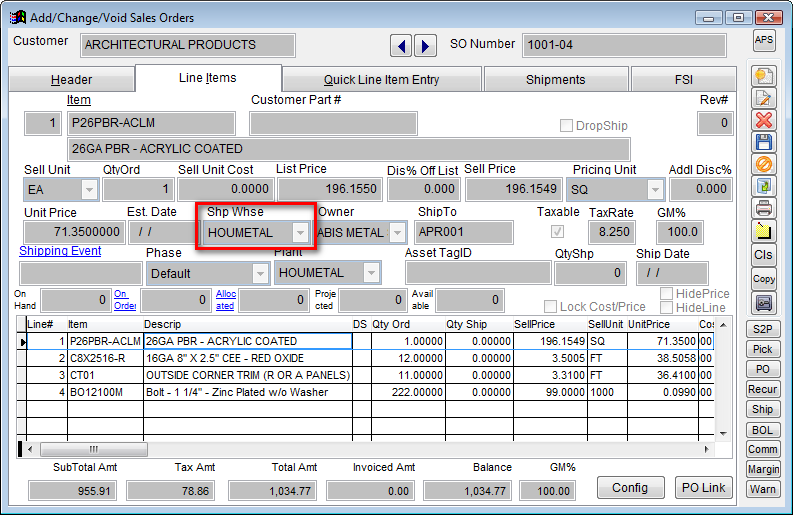Switch to the Header tab
Screen dimensions: 793x515
pos(71,80)
